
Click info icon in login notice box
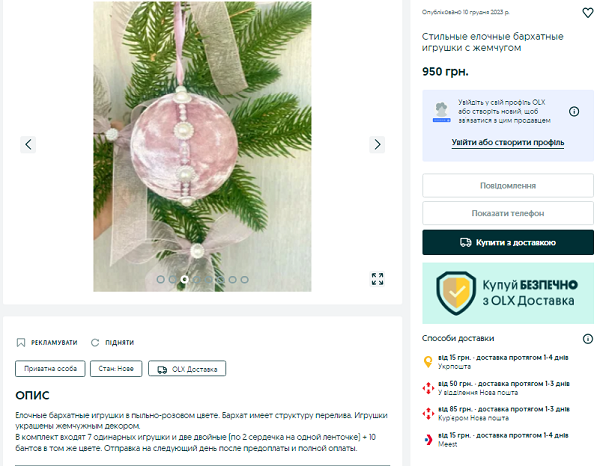click(x=574, y=111)
